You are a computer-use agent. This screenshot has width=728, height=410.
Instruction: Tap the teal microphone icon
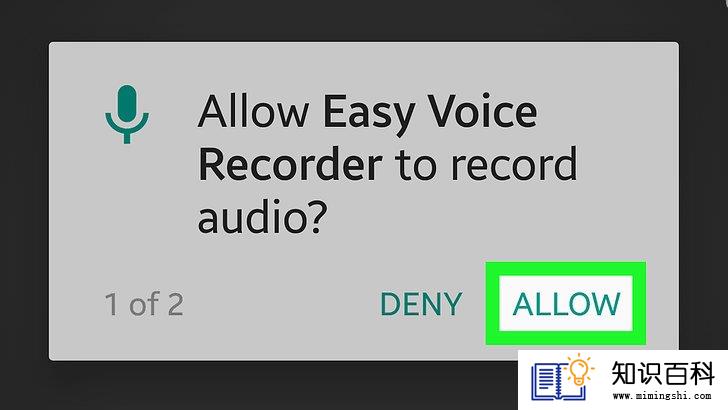[127, 114]
